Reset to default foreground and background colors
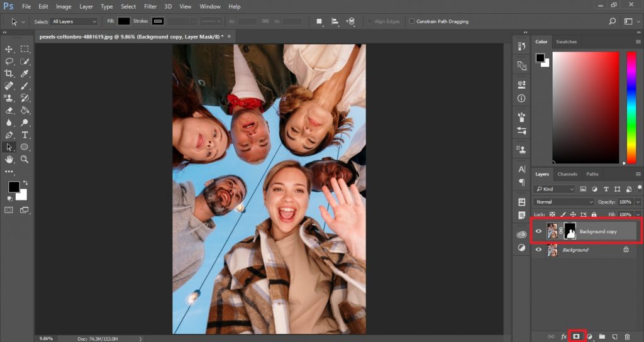644x342 pixels. pyautogui.click(x=9, y=198)
